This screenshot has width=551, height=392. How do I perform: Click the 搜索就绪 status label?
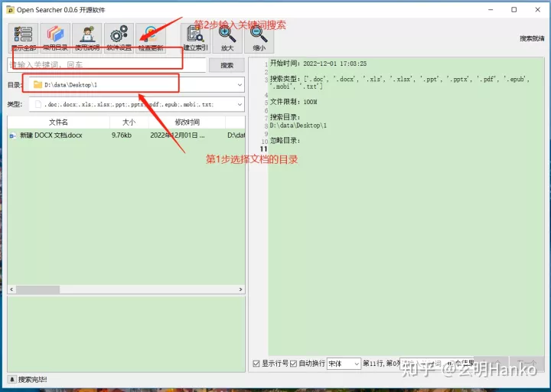click(532, 38)
